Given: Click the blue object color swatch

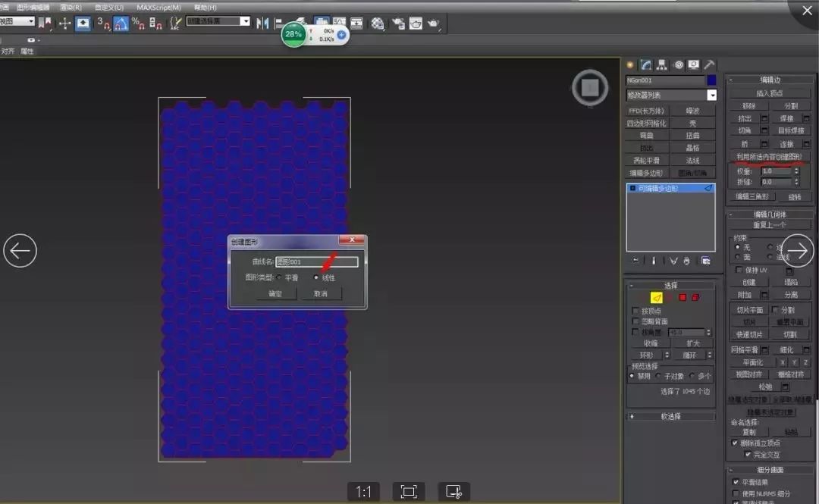Looking at the screenshot, I should pos(711,80).
